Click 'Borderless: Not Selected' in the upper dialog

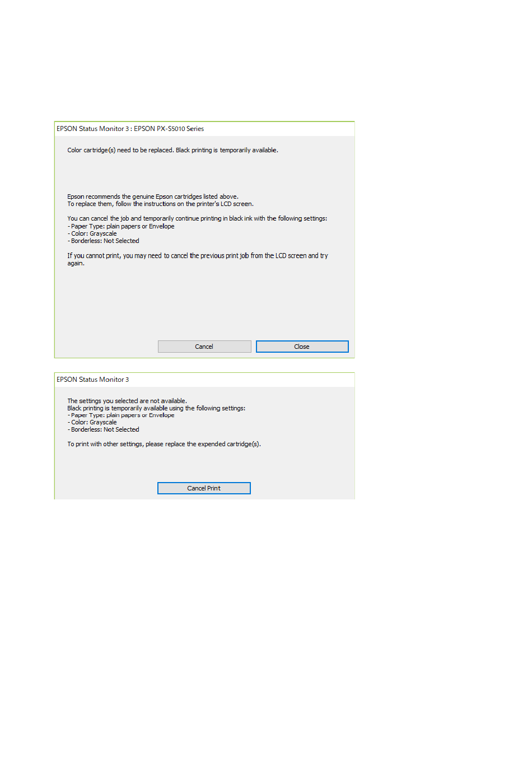[x=104, y=241]
